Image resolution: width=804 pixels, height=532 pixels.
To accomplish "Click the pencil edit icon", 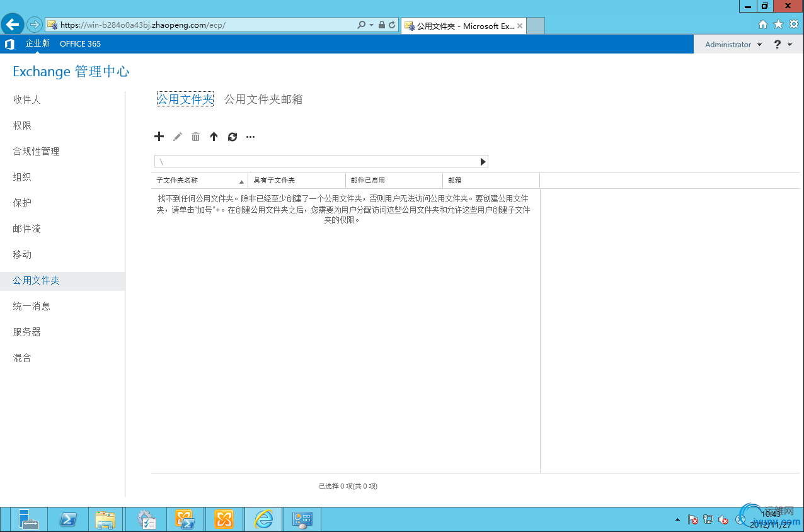I will click(x=178, y=137).
